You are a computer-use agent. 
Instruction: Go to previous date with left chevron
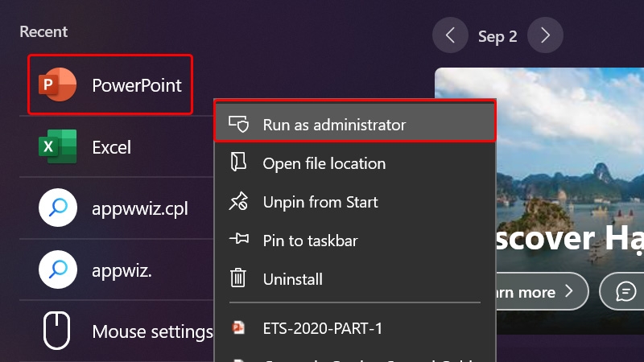(x=450, y=35)
